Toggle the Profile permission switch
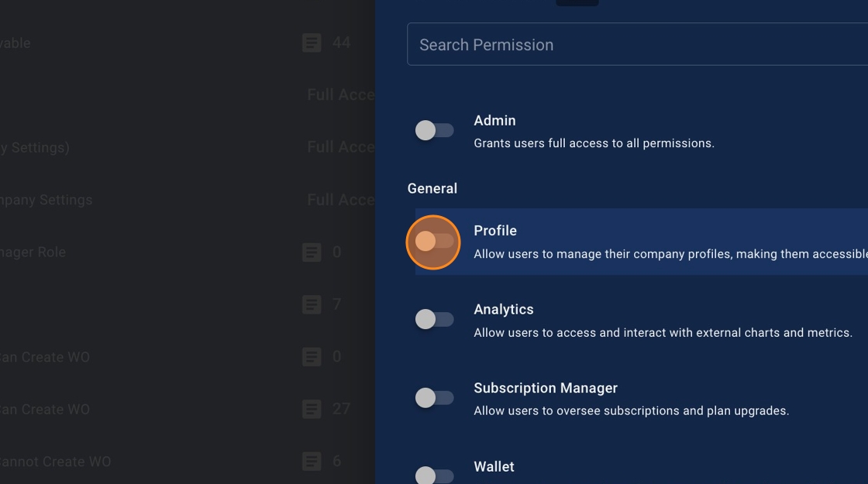The image size is (868, 484). click(x=434, y=242)
